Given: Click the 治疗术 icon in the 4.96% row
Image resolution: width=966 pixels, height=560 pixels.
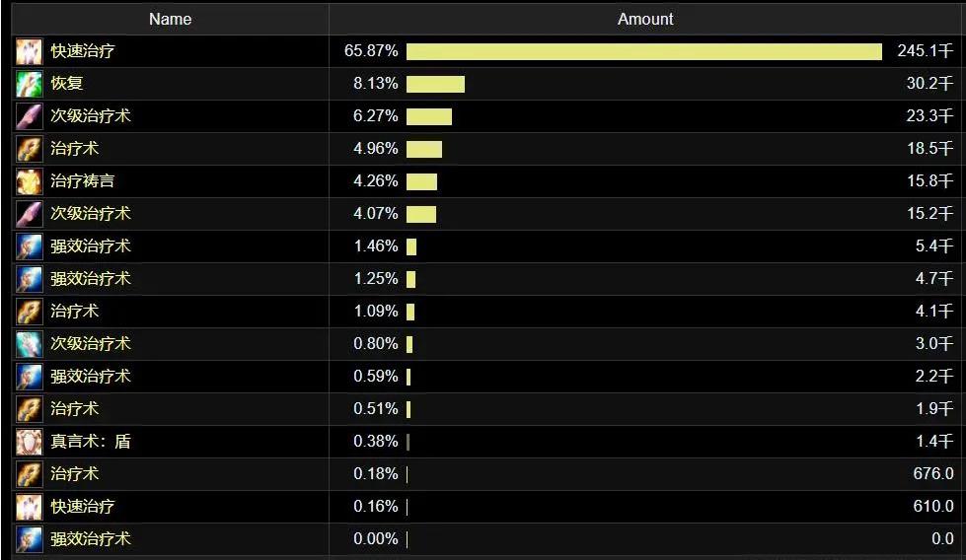Looking at the screenshot, I should tap(30, 149).
